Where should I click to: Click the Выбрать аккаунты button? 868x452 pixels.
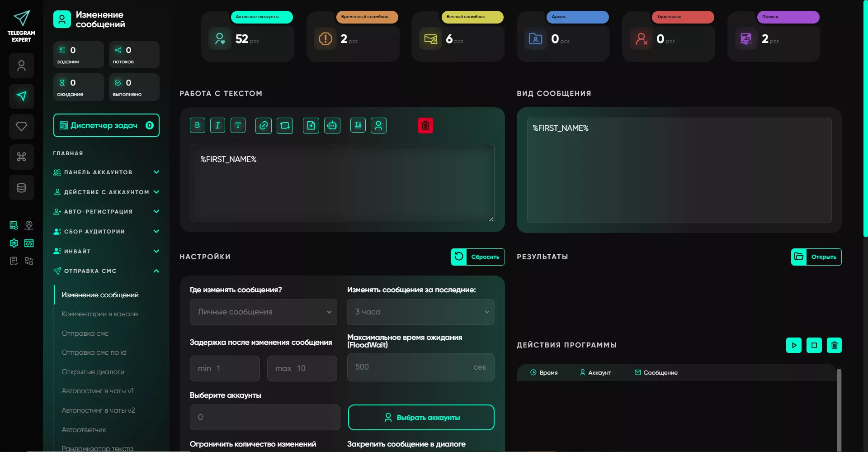(x=421, y=417)
